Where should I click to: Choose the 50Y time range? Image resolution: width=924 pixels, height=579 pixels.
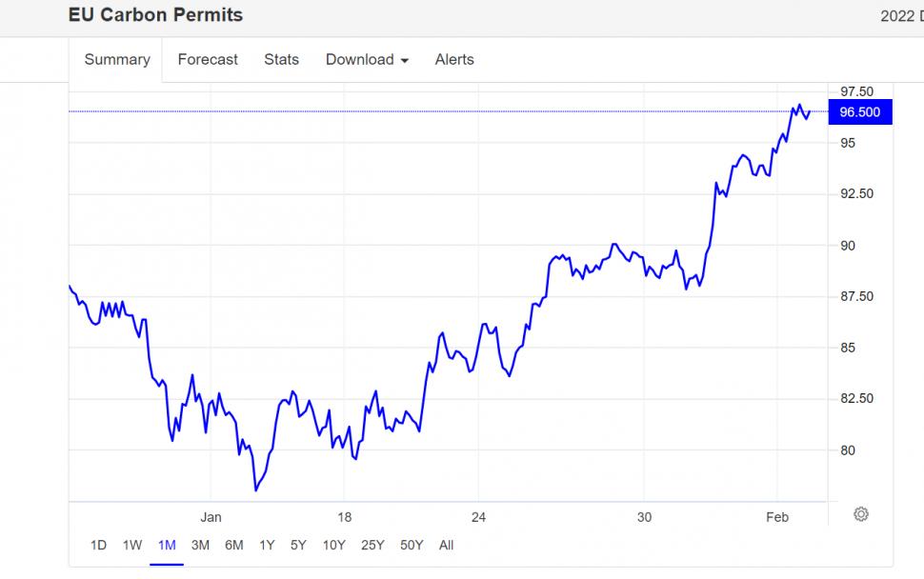[x=412, y=546]
